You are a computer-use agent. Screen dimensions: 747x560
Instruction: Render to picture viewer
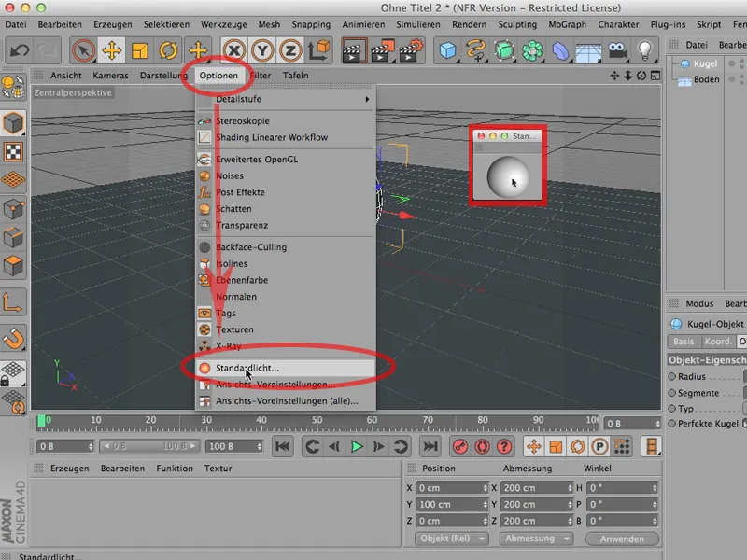tap(383, 51)
